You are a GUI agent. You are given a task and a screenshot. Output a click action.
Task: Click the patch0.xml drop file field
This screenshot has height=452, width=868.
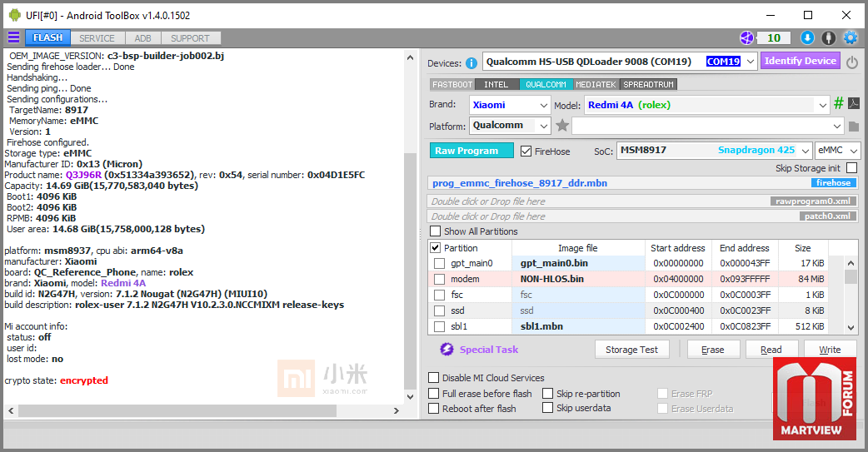click(x=643, y=216)
